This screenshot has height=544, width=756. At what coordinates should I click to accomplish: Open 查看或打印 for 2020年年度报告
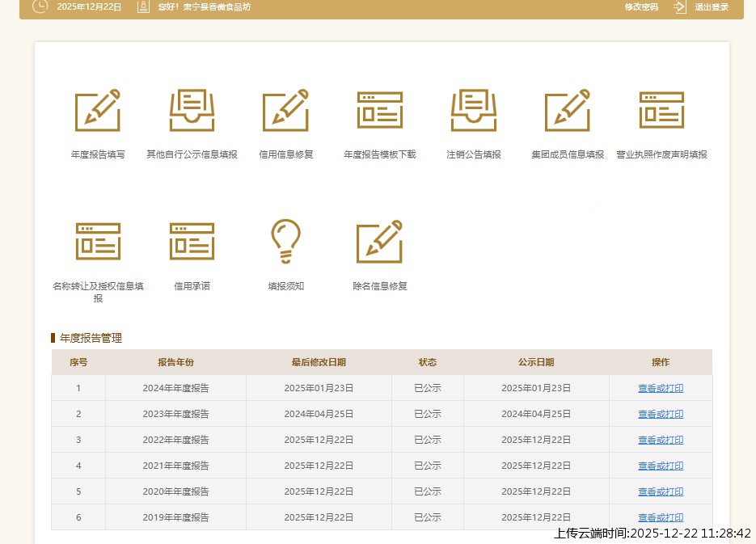(x=660, y=491)
